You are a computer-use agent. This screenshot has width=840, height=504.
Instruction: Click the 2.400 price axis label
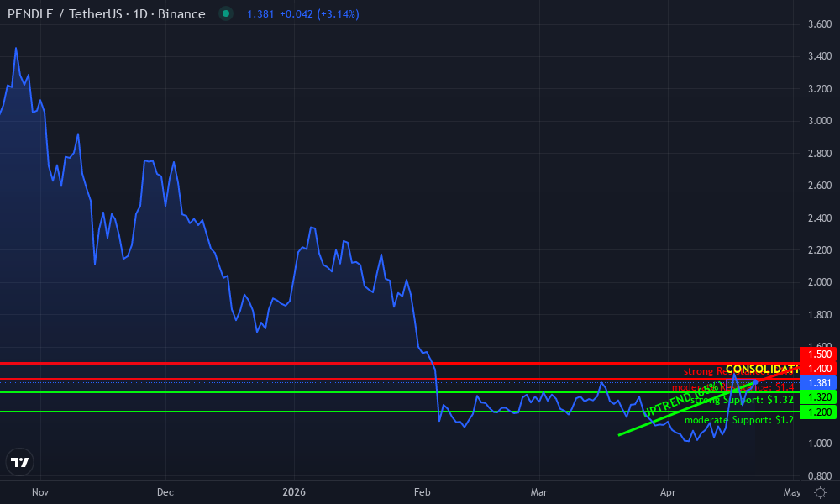(x=820, y=218)
